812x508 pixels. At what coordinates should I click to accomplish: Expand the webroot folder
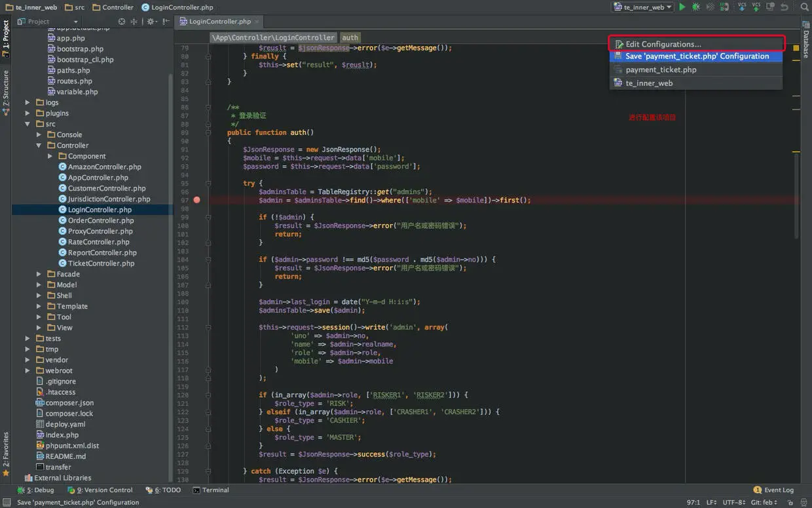coord(28,371)
